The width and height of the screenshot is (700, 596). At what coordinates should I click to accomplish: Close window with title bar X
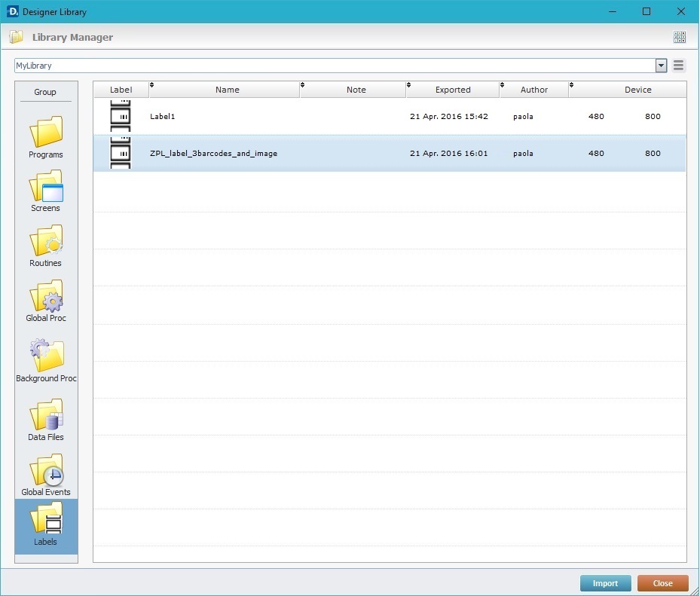coord(681,11)
